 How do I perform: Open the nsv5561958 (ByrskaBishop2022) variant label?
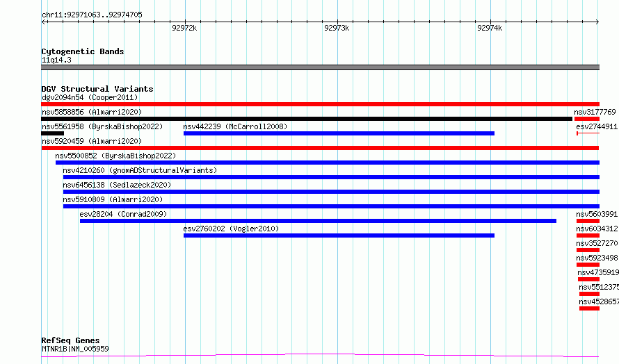click(x=102, y=126)
